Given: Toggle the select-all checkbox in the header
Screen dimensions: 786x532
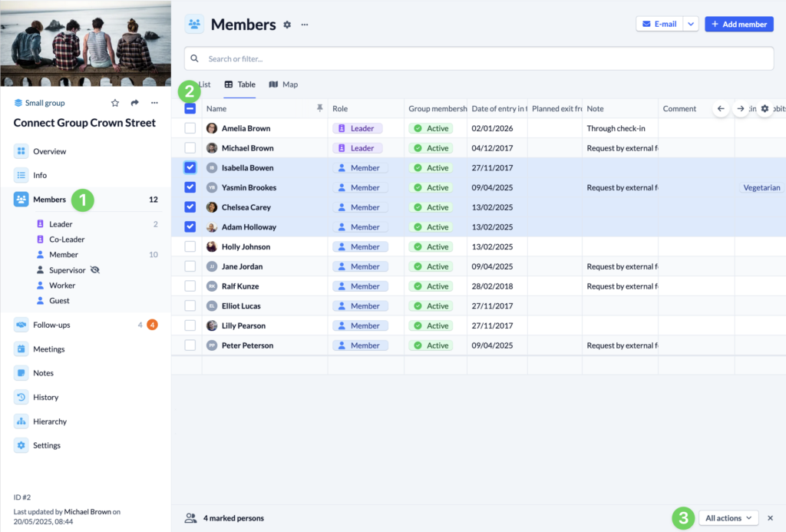Looking at the screenshot, I should [x=188, y=108].
